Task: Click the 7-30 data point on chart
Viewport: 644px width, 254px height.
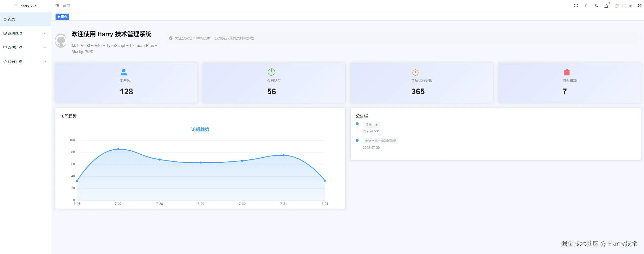Action: point(242,161)
